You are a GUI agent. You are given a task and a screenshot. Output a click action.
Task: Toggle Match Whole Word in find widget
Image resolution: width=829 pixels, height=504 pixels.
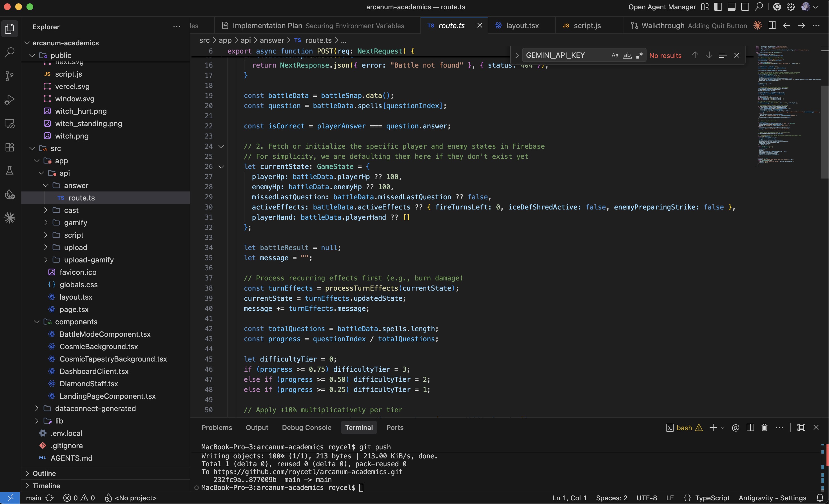coord(627,55)
